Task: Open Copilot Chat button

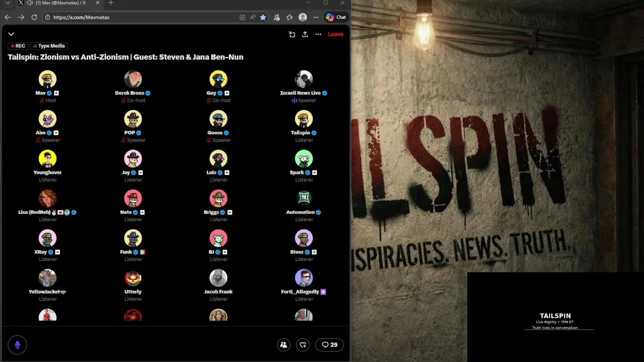Action: [x=336, y=17]
